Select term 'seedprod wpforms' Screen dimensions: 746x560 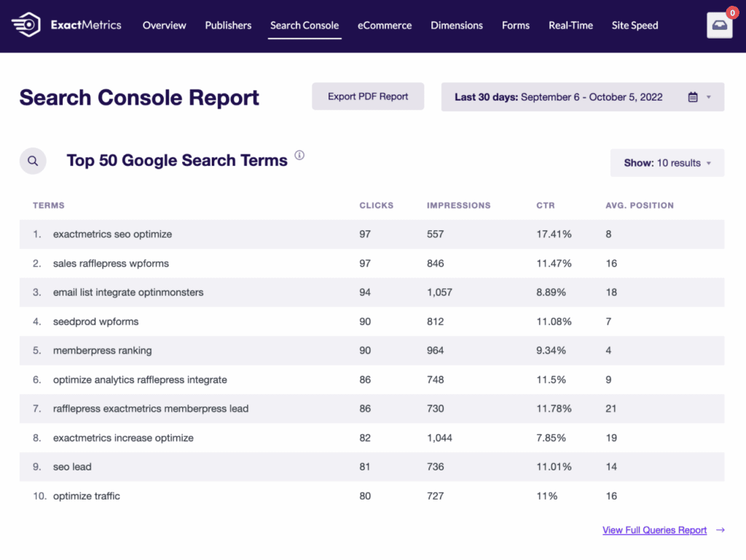tap(95, 321)
